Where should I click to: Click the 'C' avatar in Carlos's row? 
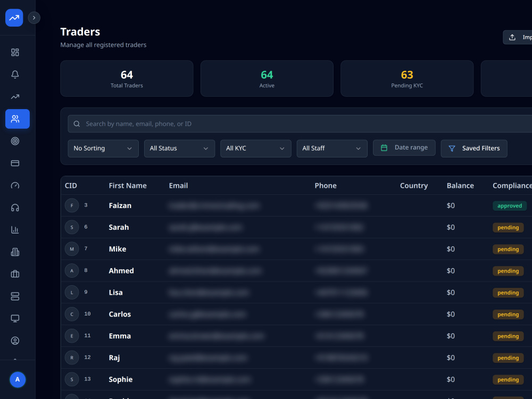72,314
